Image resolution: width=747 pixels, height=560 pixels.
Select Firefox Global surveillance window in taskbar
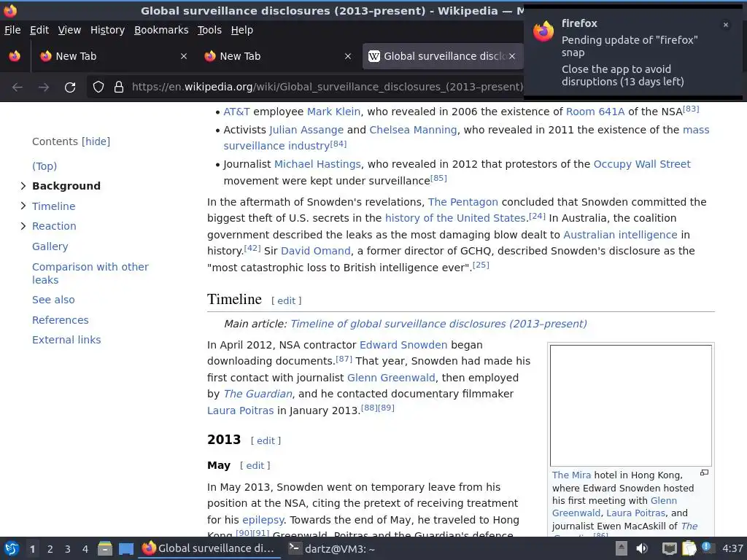209,549
